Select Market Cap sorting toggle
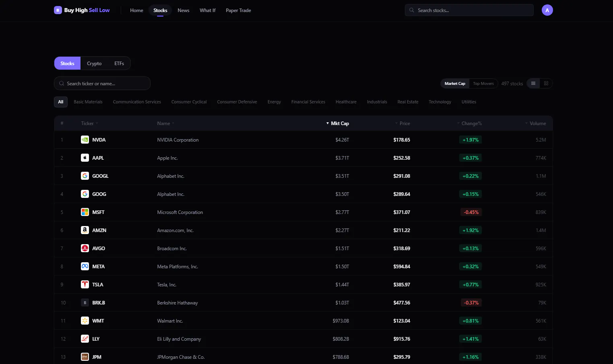This screenshot has width=613, height=364. (455, 83)
